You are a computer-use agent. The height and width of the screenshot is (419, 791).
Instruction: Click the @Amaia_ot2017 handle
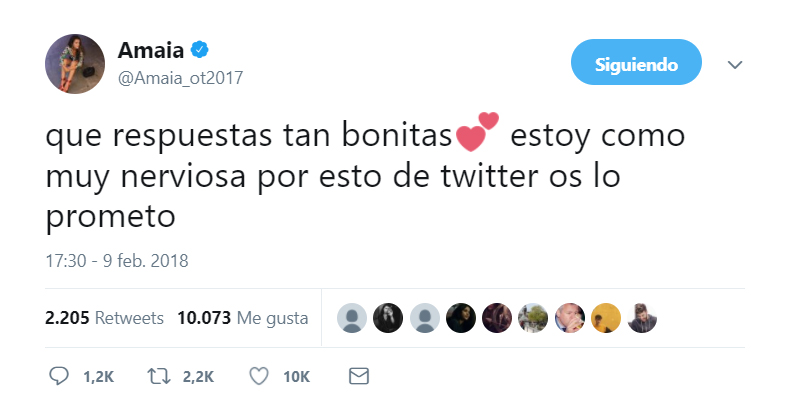pos(180,77)
